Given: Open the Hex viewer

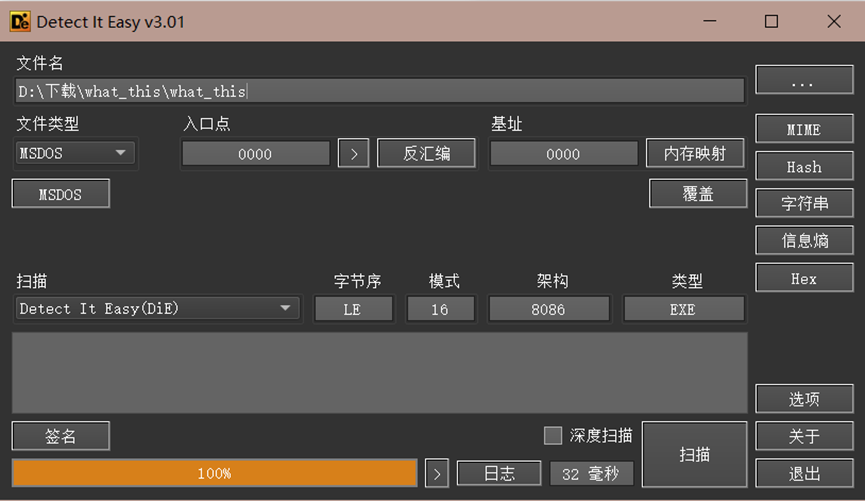Looking at the screenshot, I should point(804,278).
